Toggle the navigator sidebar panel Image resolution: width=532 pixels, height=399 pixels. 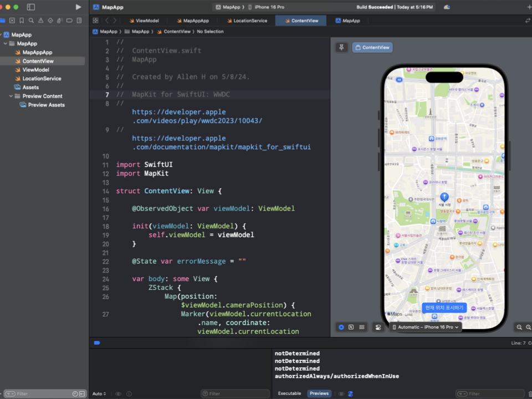coord(31,7)
